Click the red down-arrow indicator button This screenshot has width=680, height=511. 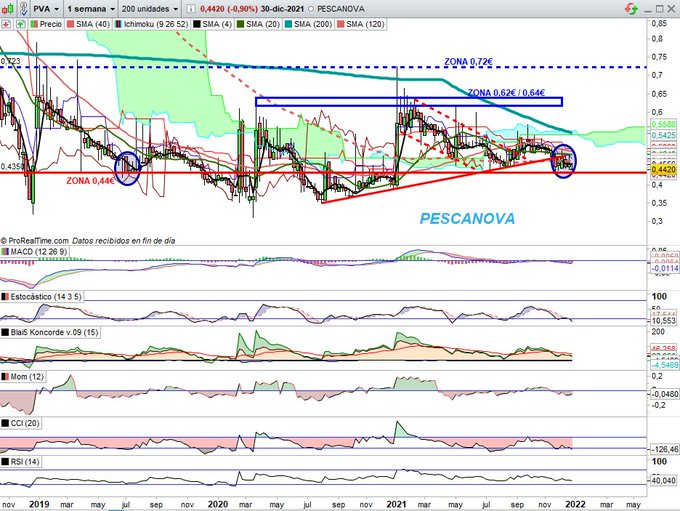6,24
